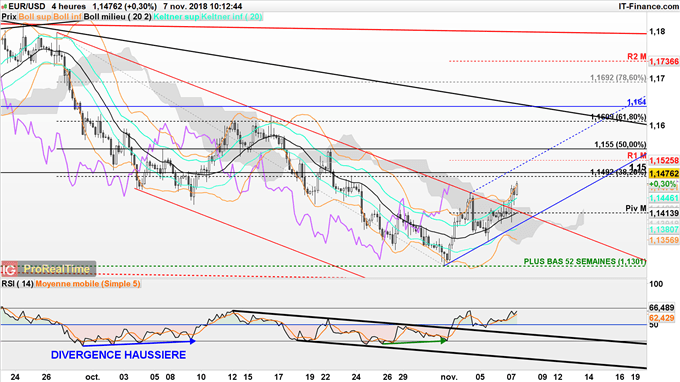Click the blue 1,164 level label
Viewport: 680px width, 382px height.
tap(636, 102)
